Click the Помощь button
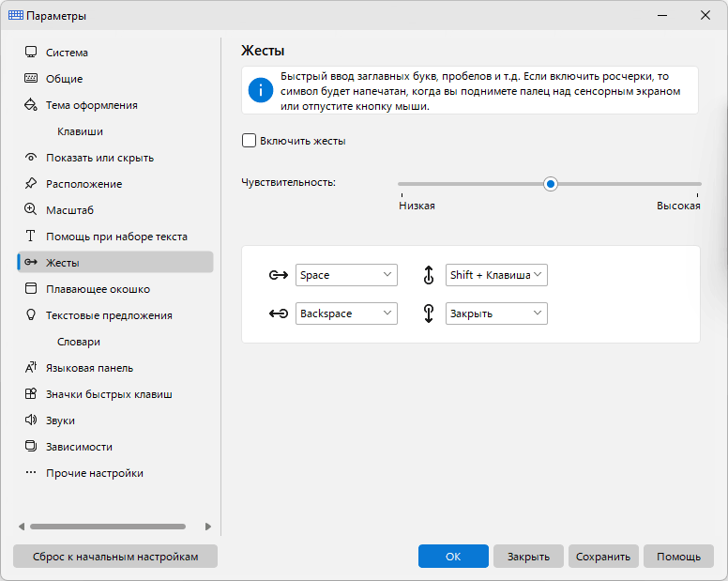 tap(678, 556)
